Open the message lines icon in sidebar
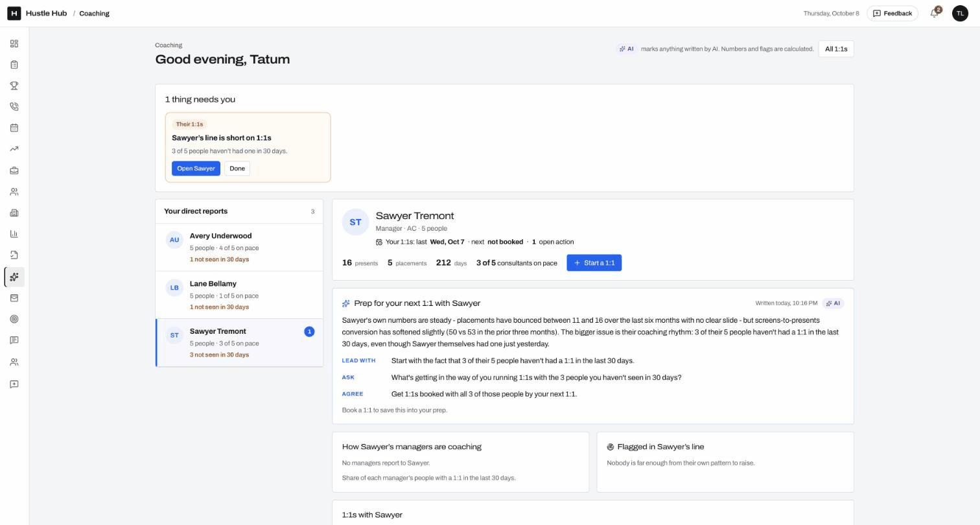Screen dimensions: 980x525 click(14, 340)
